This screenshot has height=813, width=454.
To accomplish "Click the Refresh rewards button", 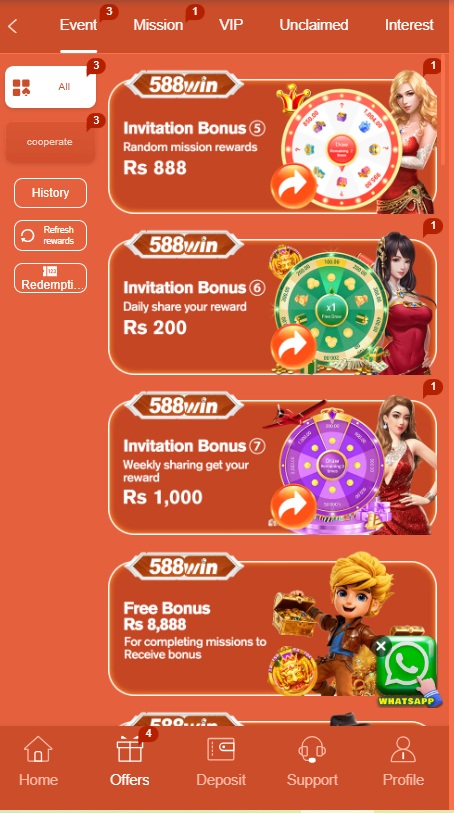I will (x=50, y=235).
